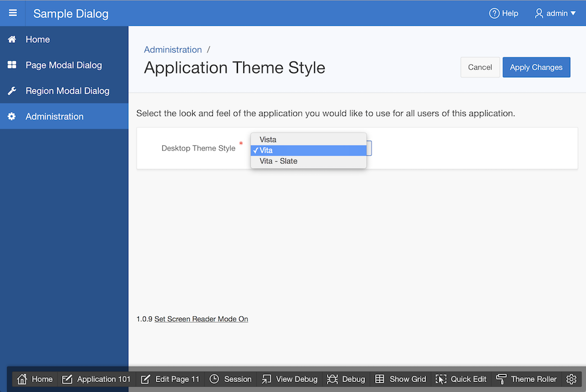Click the admin user icon

pos(540,13)
